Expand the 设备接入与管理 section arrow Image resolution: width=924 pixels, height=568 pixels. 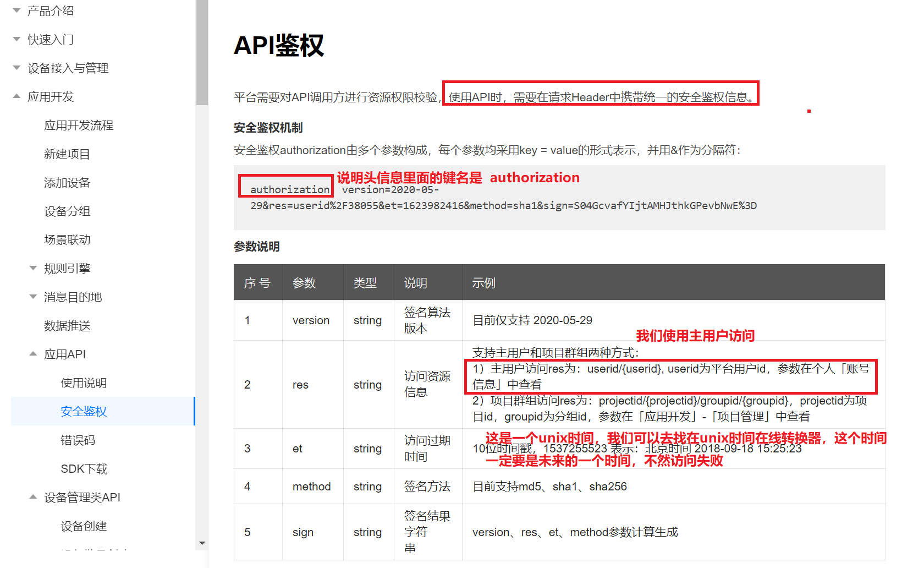[16, 68]
